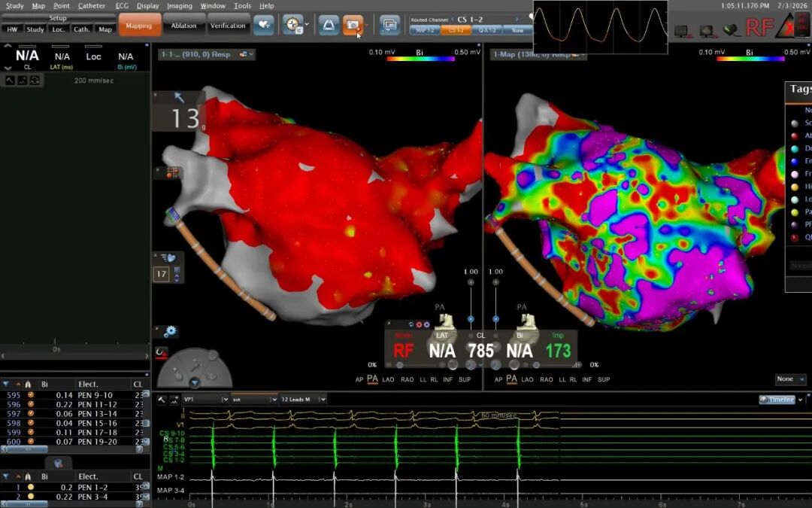Click the heart-plus icon in the toolbar
812x508 pixels.
[264, 25]
